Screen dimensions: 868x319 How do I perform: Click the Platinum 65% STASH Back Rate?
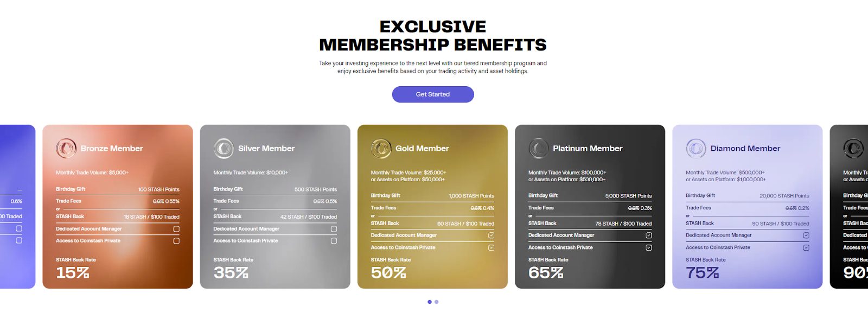pyautogui.click(x=546, y=272)
